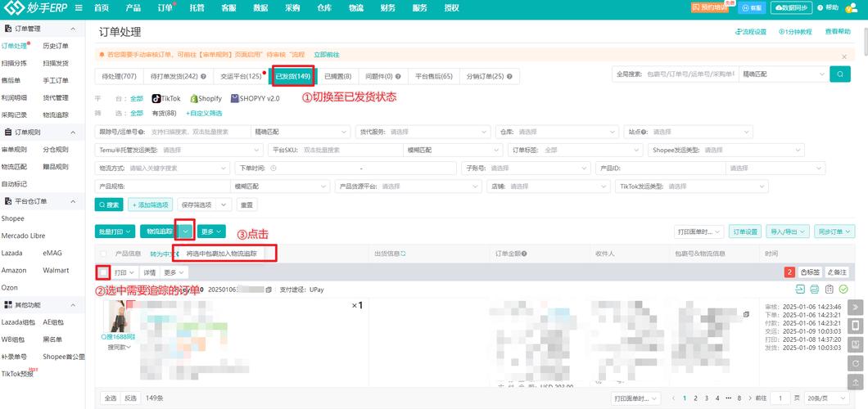Click the 妙手ERP logo
This screenshot has width=868, height=409.
pyautogui.click(x=35, y=7)
